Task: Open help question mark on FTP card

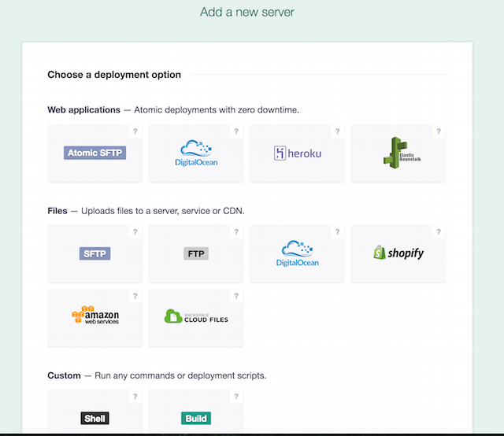Action: pos(236,232)
